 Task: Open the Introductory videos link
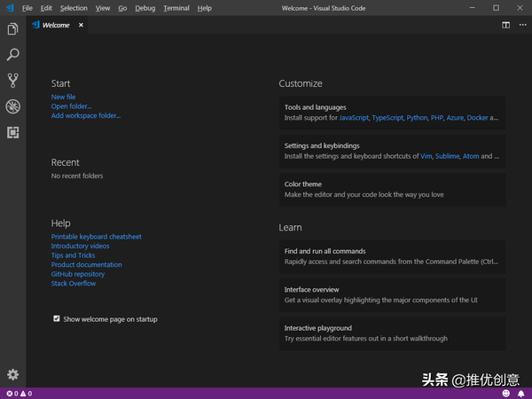pyautogui.click(x=80, y=246)
